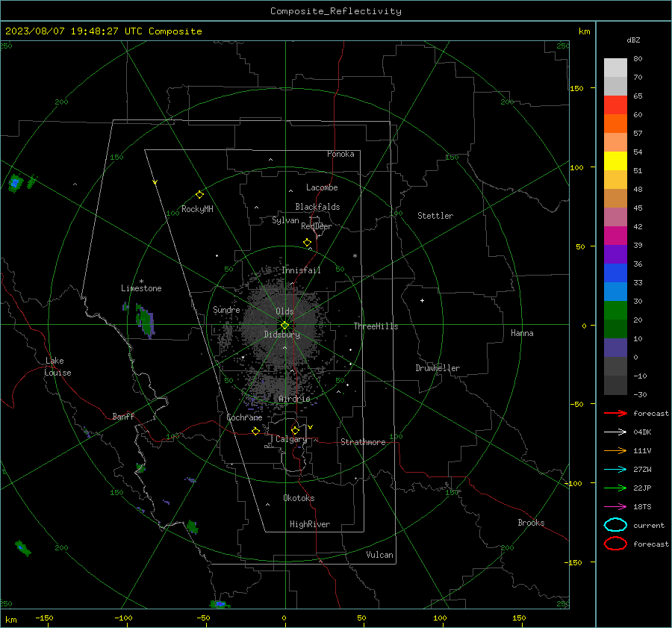Click the asterisk marker above Limestone
672x628 pixels.
click(141, 282)
